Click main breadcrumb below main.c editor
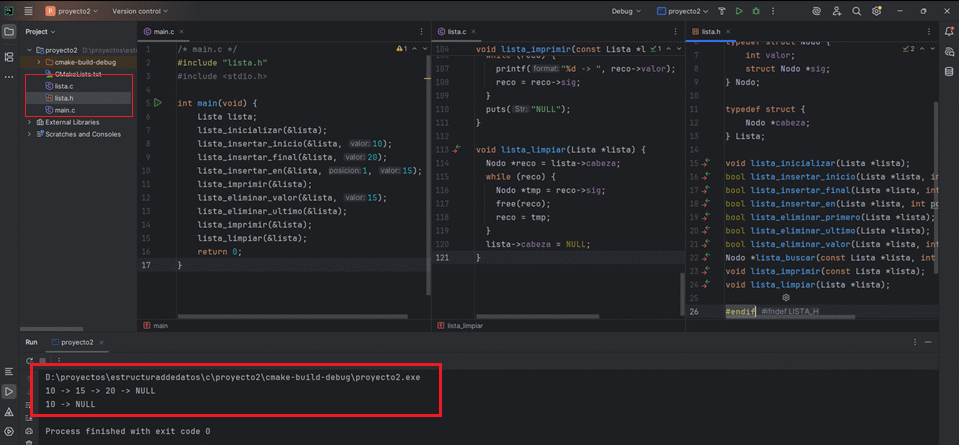This screenshot has height=445, width=959. pos(156,326)
